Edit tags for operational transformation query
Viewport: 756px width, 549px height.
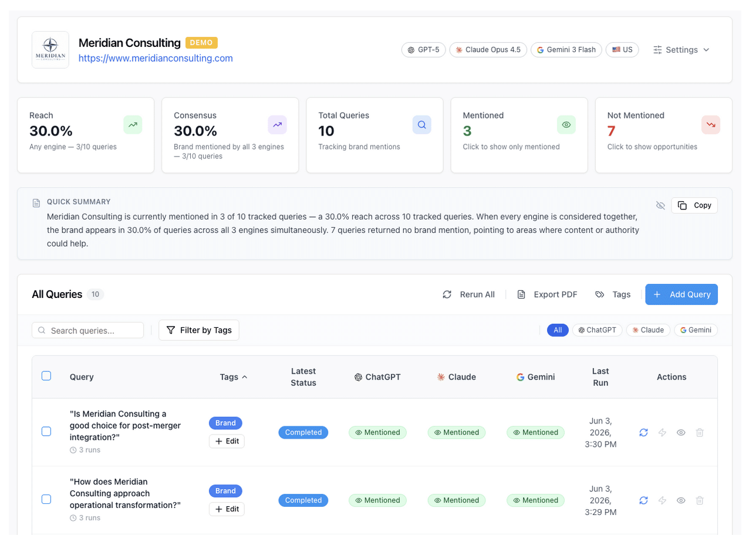tap(227, 509)
